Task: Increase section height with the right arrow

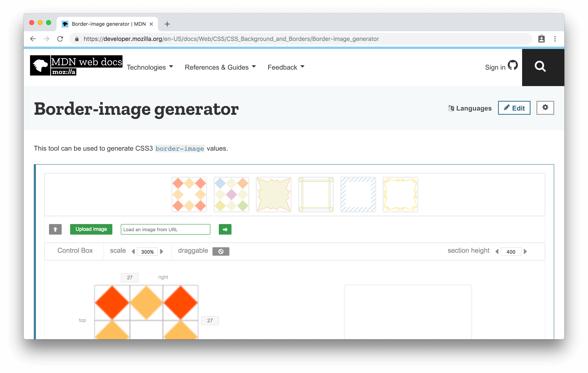Action: pos(525,251)
